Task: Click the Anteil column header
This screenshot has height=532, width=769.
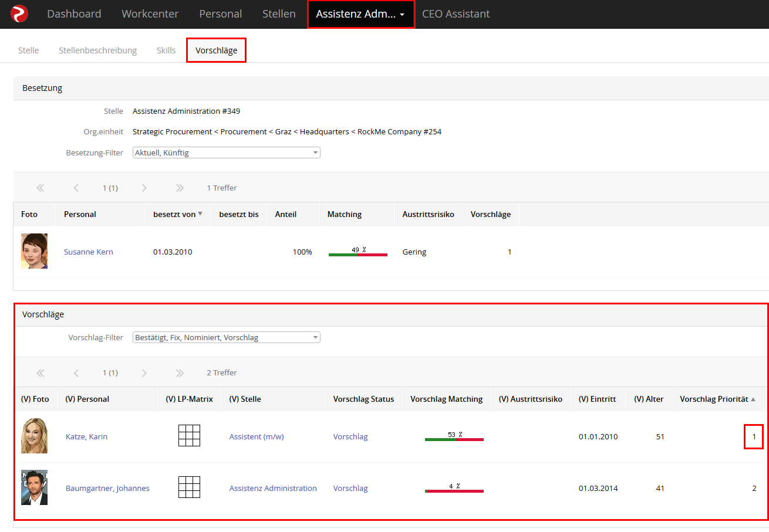Action: pos(286,214)
